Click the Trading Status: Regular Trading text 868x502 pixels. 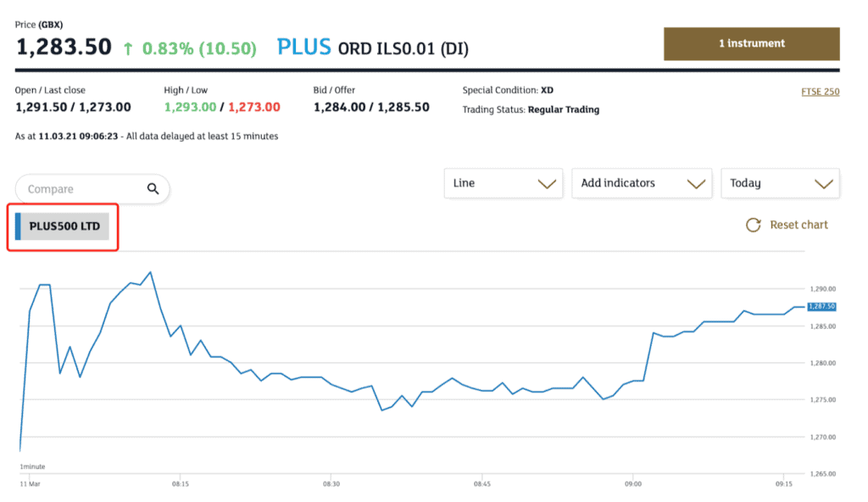coord(531,109)
